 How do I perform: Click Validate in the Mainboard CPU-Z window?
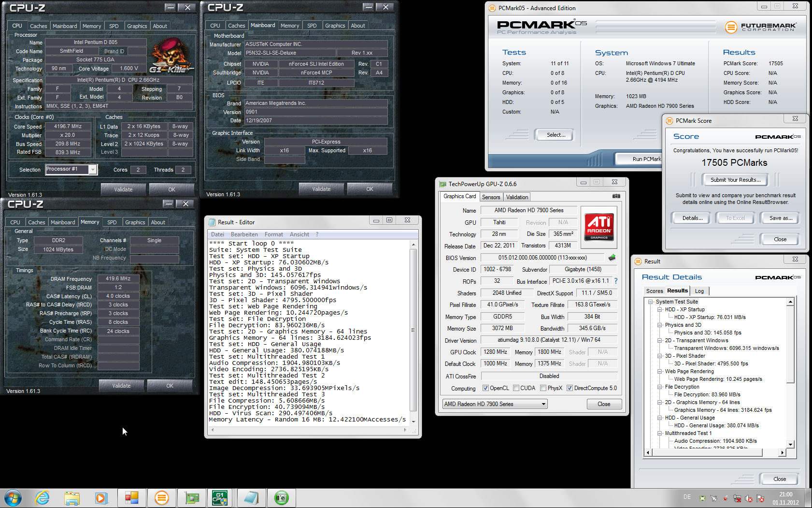point(321,189)
